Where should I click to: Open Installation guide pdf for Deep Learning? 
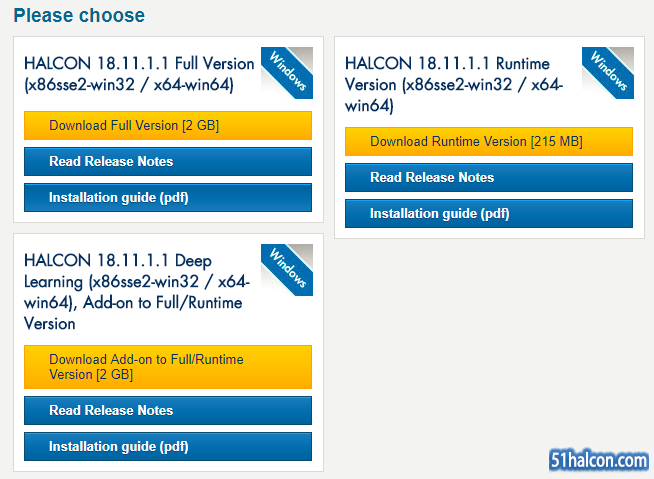(x=168, y=446)
